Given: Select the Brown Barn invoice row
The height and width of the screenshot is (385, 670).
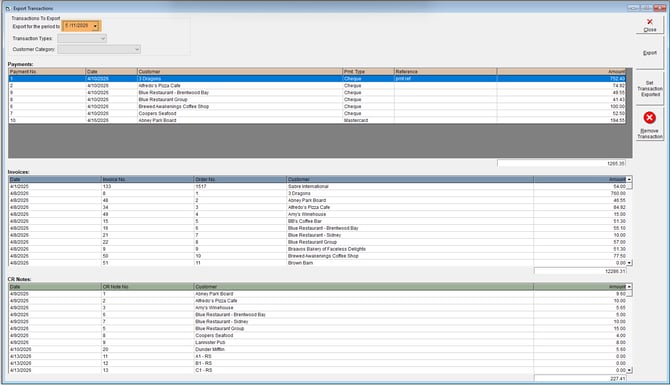Looking at the screenshot, I should [317, 263].
